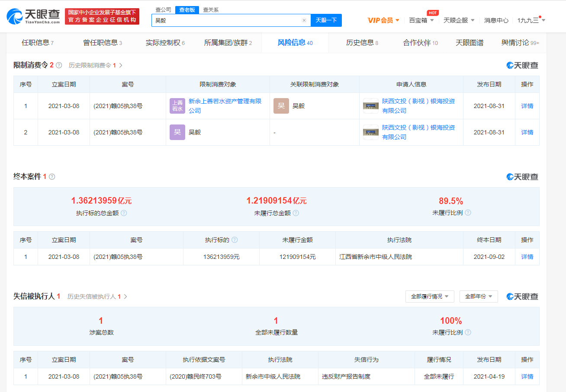The width and height of the screenshot is (566, 392).
Task: Click the 上善若水 company avatar
Action: pyautogui.click(x=177, y=106)
